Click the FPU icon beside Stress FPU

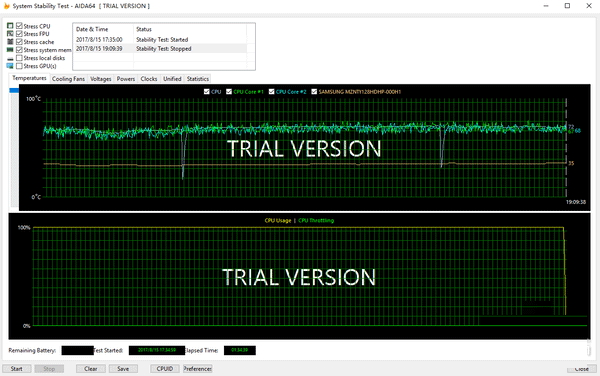(x=10, y=34)
